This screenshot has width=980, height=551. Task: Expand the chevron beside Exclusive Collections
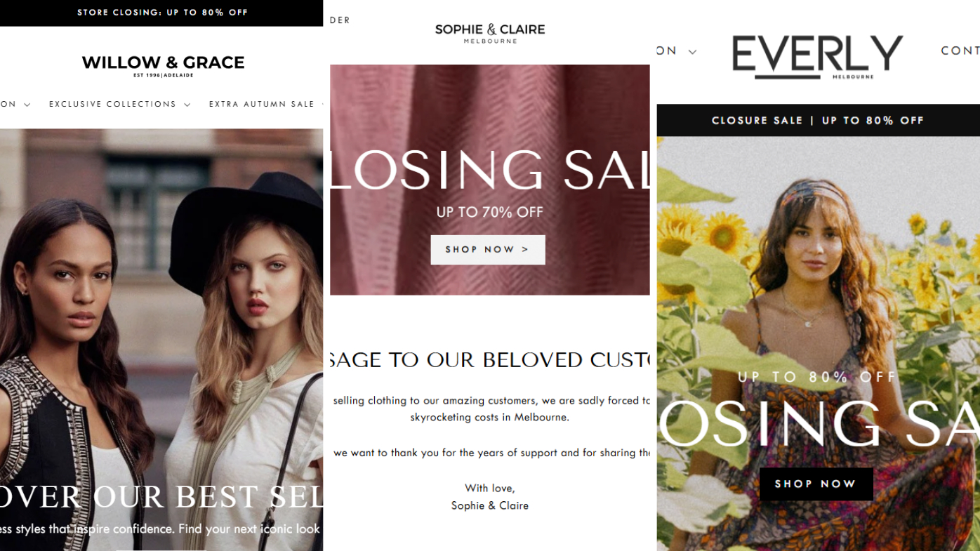click(187, 105)
